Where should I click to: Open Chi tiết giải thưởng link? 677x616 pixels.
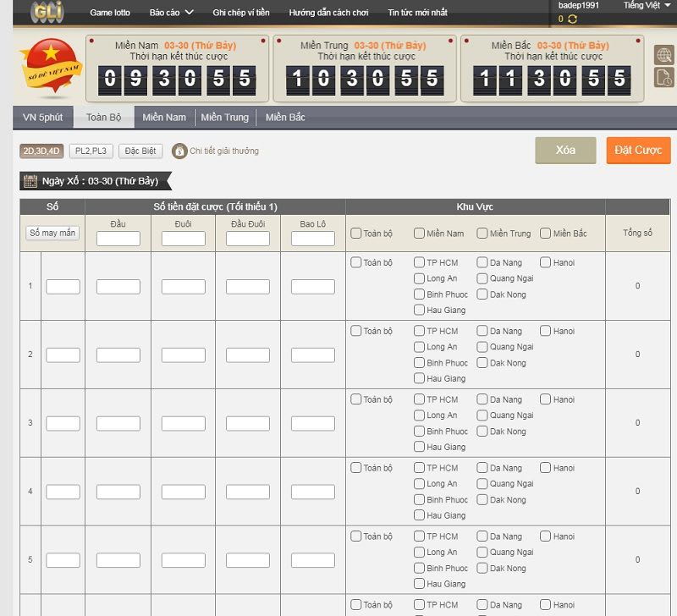coord(224,151)
